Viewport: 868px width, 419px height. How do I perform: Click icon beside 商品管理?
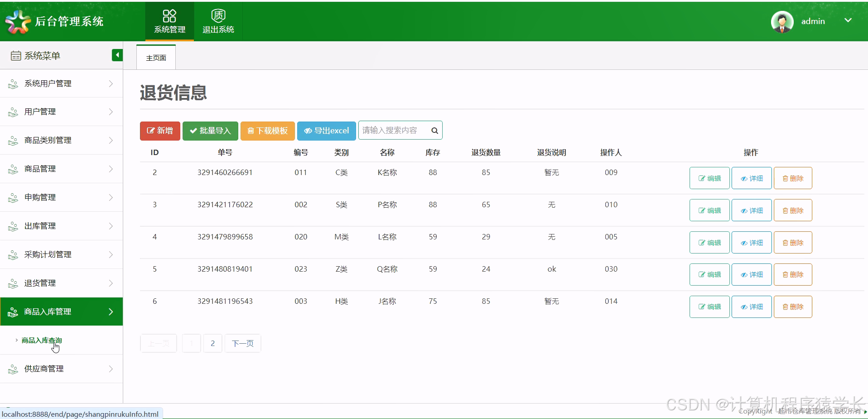(x=13, y=169)
